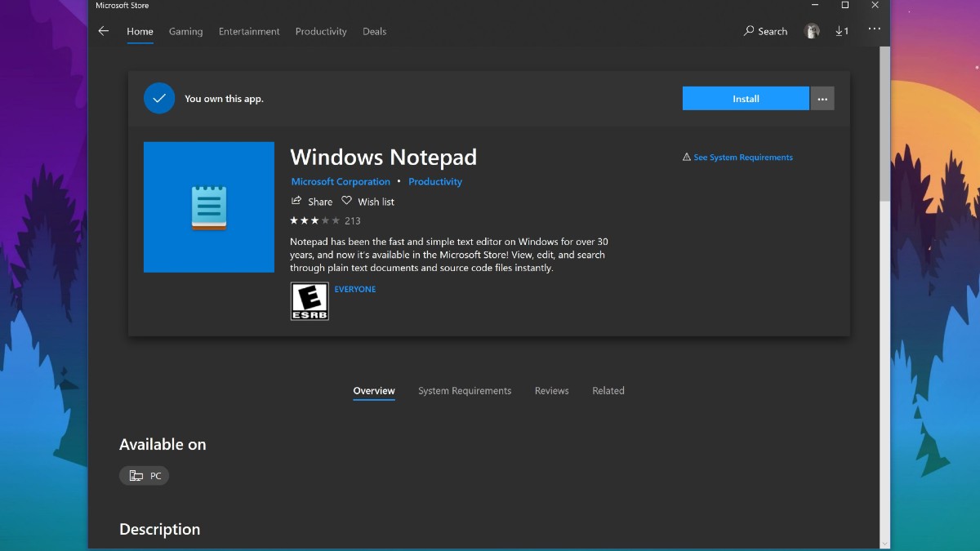The image size is (980, 551).
Task: Click the Windows Notepad title text
Action: coord(383,157)
